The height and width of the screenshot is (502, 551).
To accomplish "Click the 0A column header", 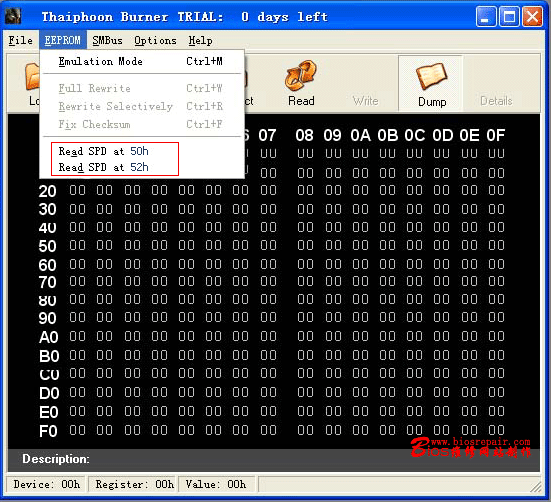I will (x=360, y=135).
